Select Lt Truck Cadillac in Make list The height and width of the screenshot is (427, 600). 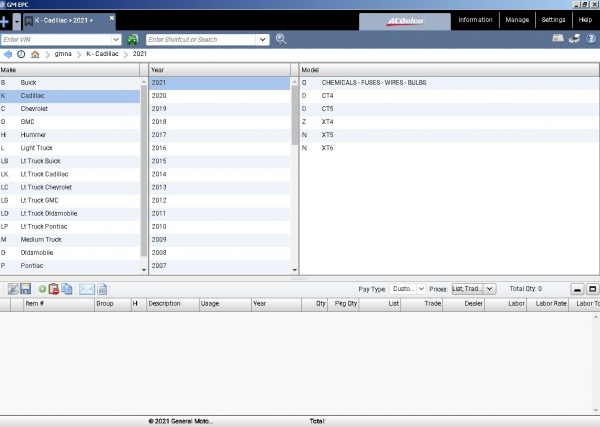[x=70, y=174]
